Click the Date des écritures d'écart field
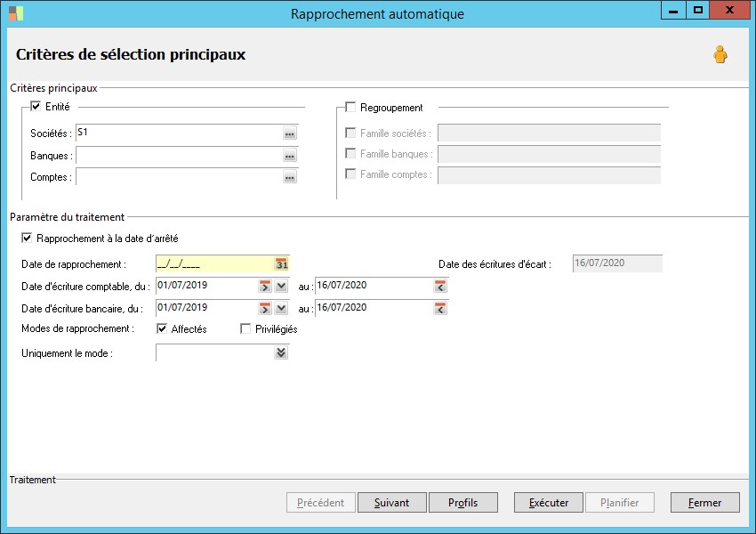This screenshot has height=534, width=756. point(617,263)
